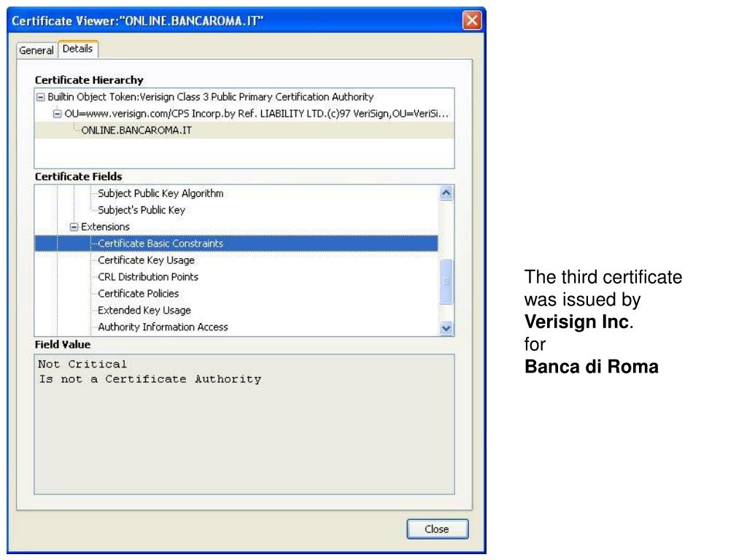Select Certificate Basic Constraints field
This screenshot has width=747, height=560.
[236, 244]
